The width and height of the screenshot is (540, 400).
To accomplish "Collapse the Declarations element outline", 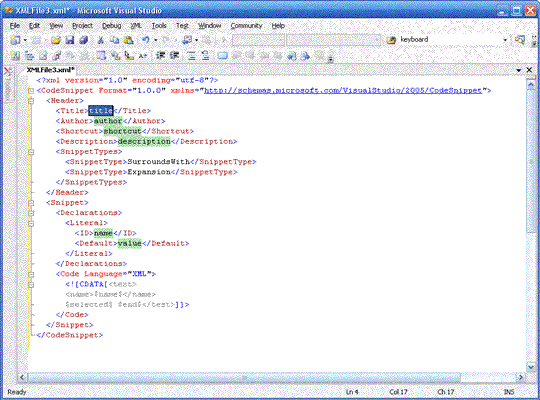I will tap(31, 213).
